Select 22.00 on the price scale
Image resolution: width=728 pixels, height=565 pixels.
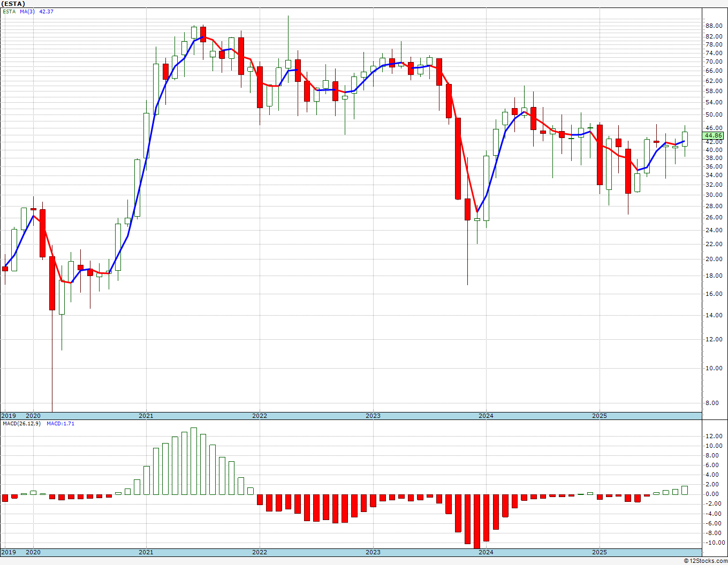(714, 244)
